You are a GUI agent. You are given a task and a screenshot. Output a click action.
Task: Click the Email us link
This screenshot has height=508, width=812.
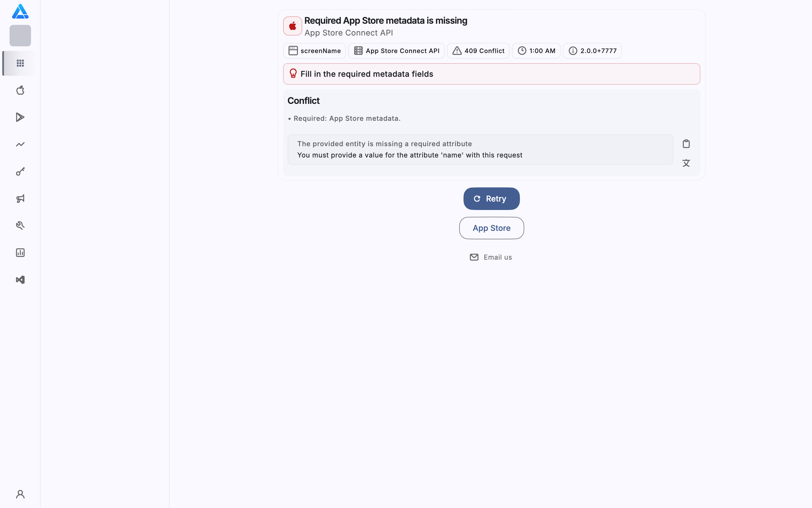point(491,257)
